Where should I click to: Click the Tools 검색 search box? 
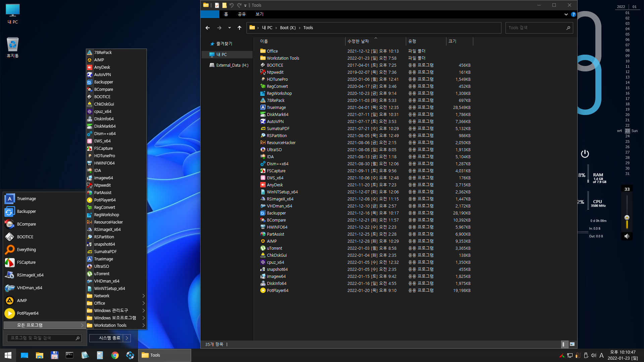click(x=539, y=28)
